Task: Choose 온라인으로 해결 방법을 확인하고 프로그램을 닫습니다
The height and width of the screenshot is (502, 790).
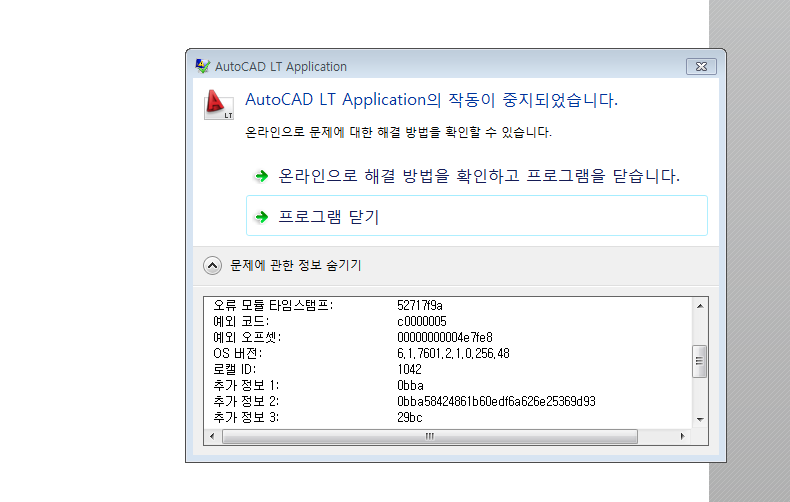Action: coord(479,176)
